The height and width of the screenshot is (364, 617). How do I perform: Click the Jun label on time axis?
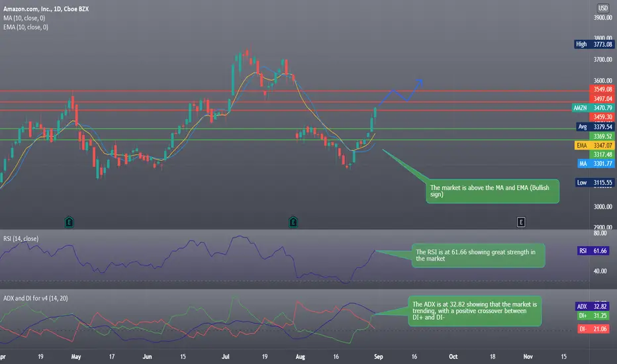click(147, 357)
